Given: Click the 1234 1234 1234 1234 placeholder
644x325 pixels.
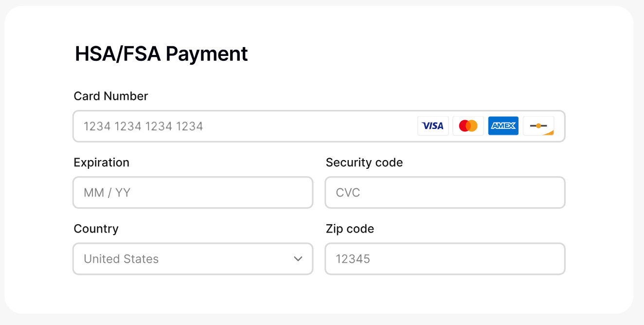Looking at the screenshot, I should (143, 126).
